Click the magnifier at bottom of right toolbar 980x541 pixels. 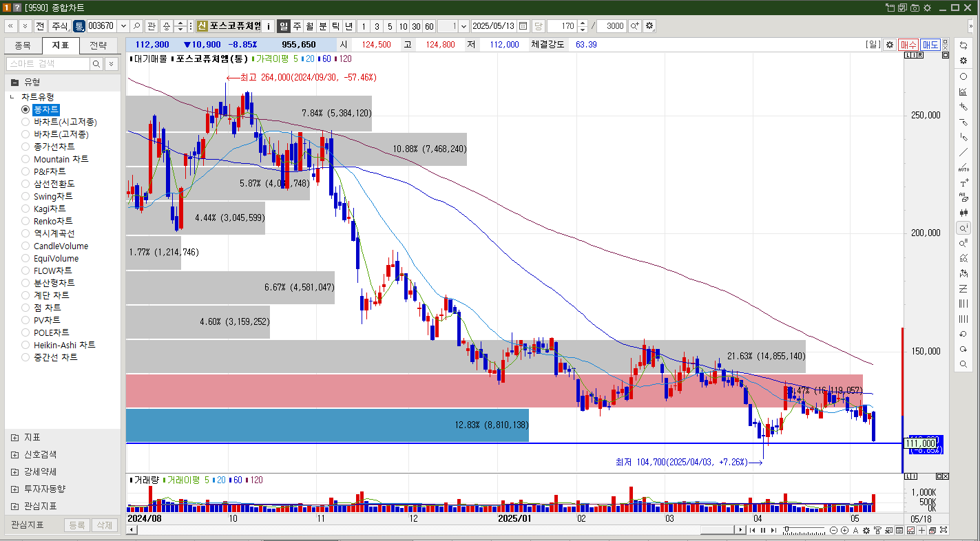pos(963,364)
